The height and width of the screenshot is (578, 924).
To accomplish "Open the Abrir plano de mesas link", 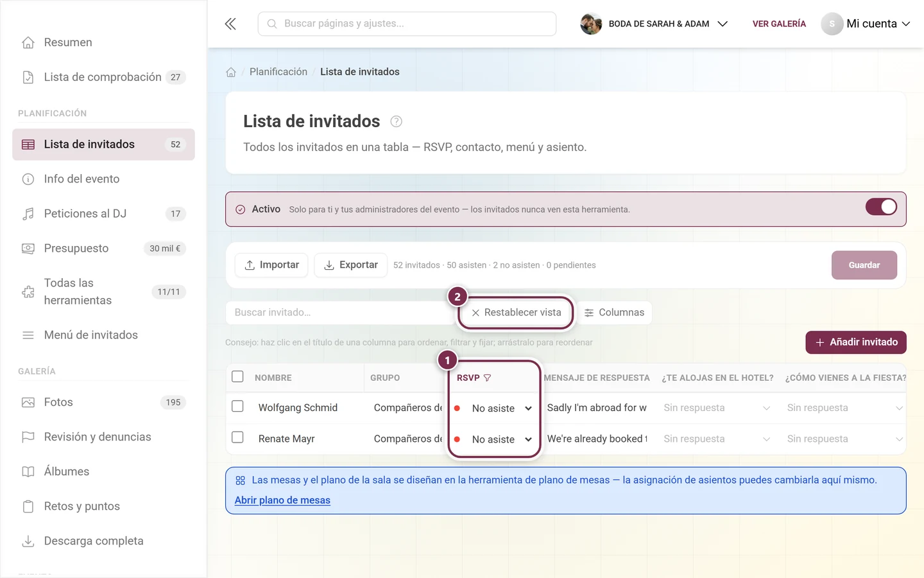I will pyautogui.click(x=282, y=500).
